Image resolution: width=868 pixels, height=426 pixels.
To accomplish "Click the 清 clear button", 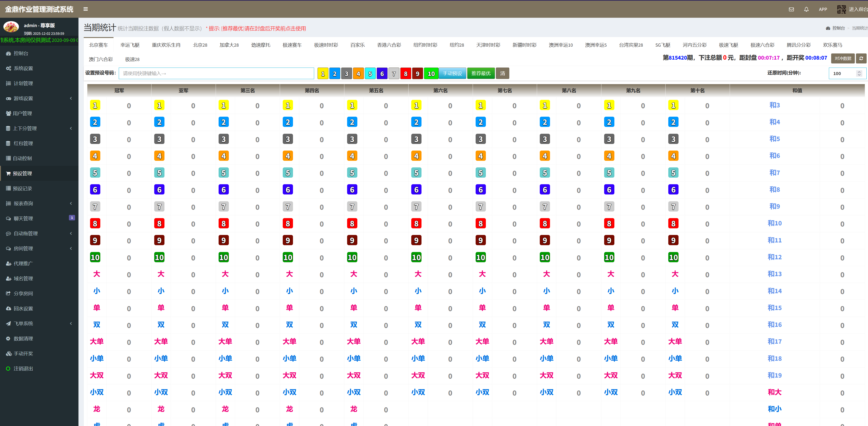I will tap(502, 73).
